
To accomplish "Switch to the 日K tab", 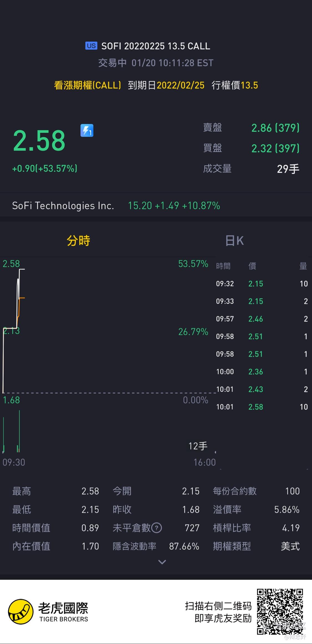I will click(234, 240).
